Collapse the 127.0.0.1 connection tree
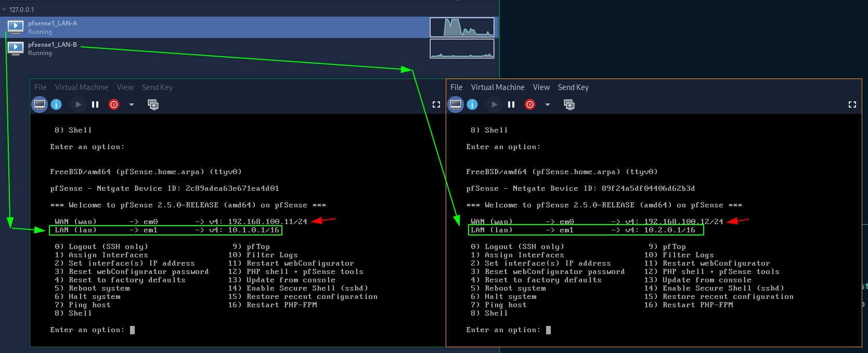 point(4,10)
